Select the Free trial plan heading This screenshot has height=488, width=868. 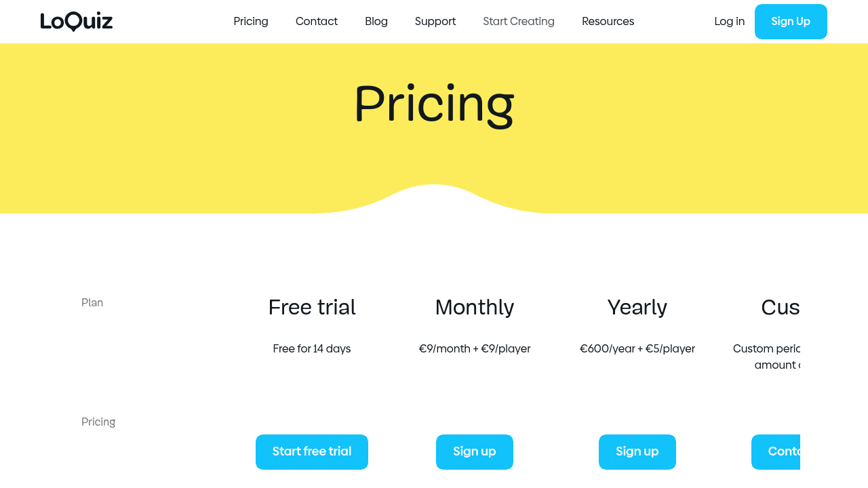[312, 307]
